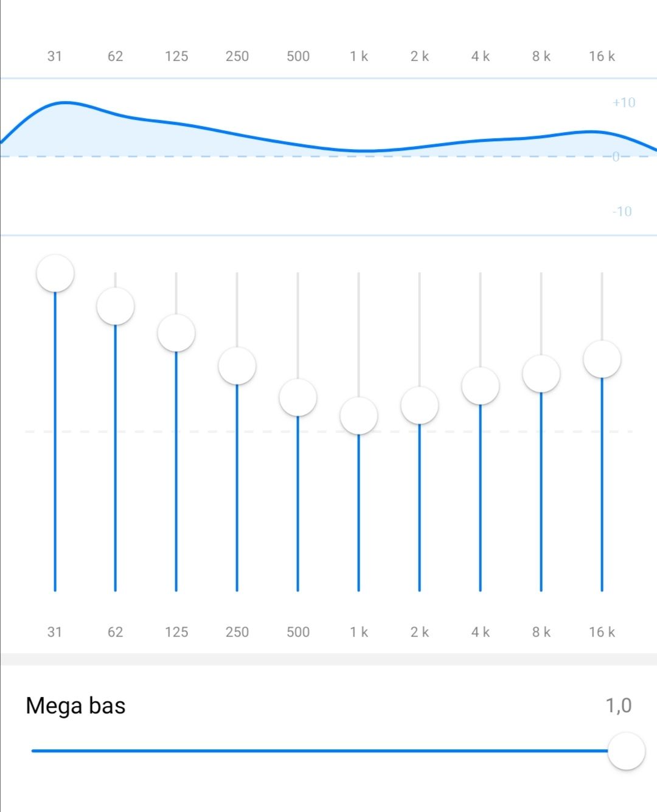The height and width of the screenshot is (812, 657).
Task: Click the 31 label above the EQ curve
Action: point(55,56)
